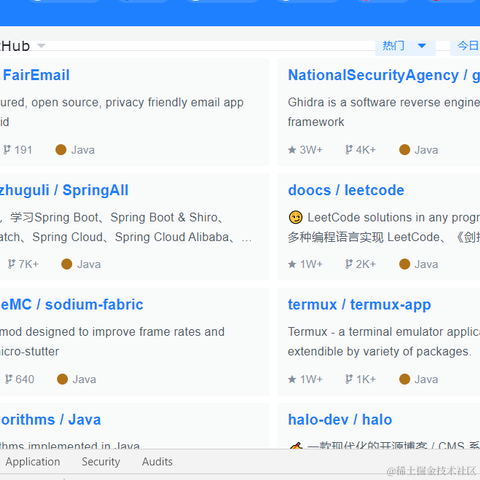Expand the GitHub source dropdown arrow
The image size is (480, 480).
(41, 46)
